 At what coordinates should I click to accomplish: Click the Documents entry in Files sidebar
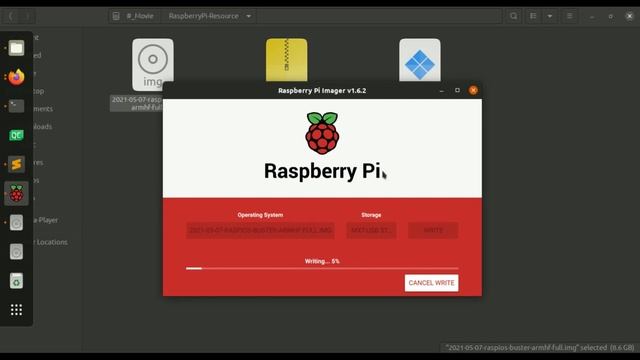pos(43,109)
